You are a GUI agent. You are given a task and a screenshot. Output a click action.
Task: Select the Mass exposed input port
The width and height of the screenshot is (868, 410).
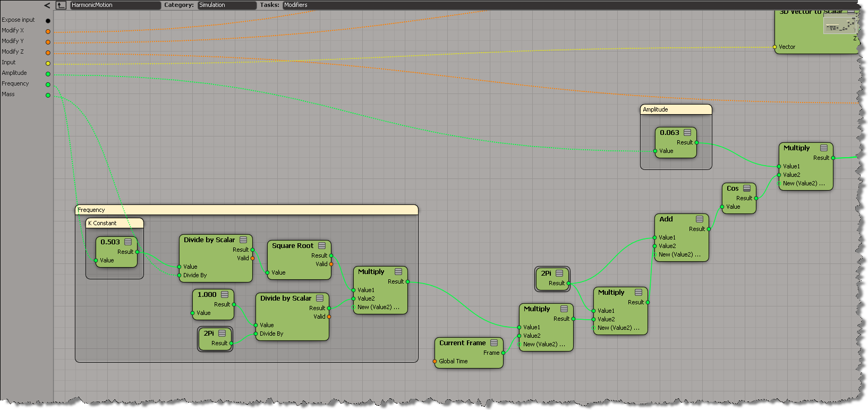click(x=48, y=95)
